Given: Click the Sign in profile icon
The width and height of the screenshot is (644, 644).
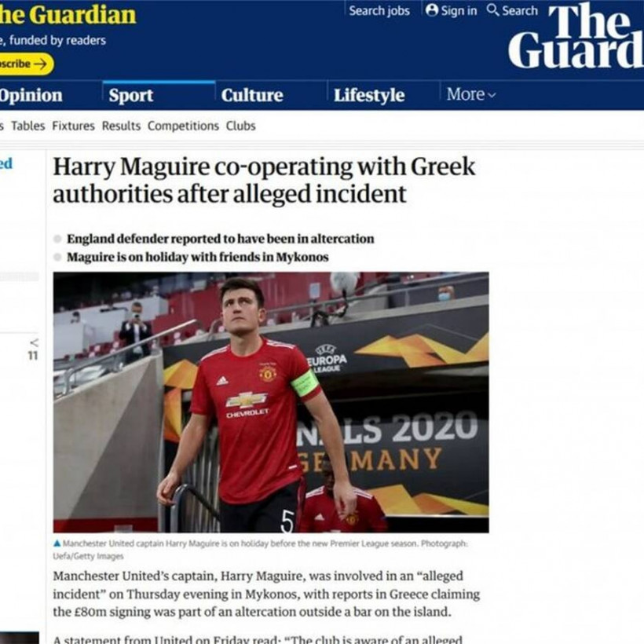Looking at the screenshot, I should pos(432,10).
